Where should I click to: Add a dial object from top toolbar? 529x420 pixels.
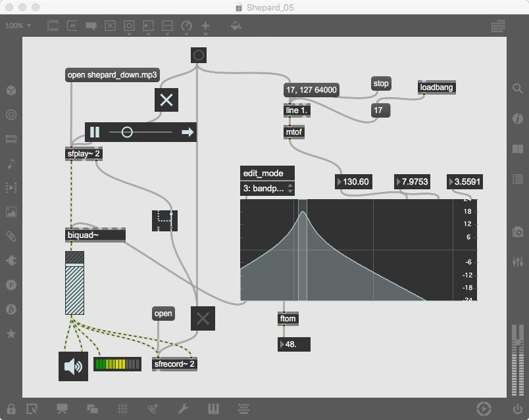187,26
